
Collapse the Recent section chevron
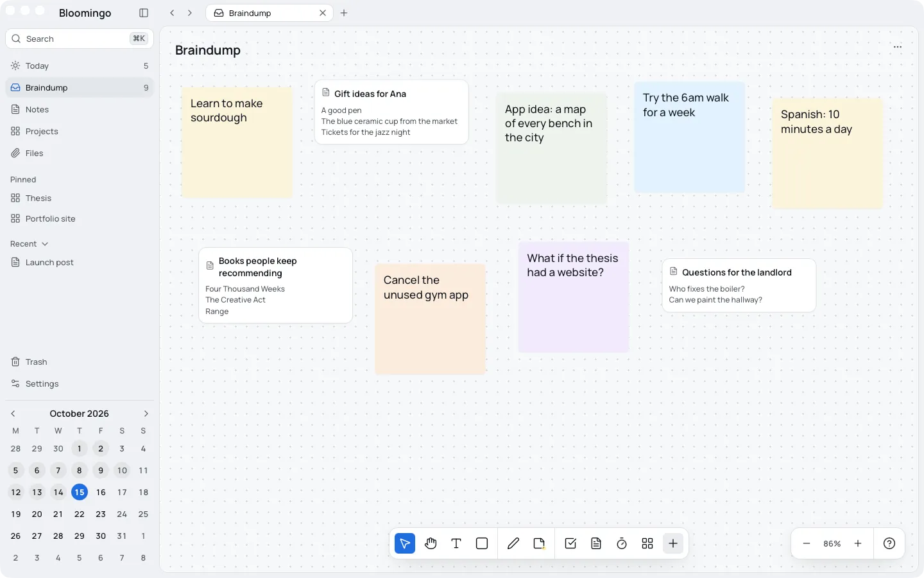(x=45, y=244)
